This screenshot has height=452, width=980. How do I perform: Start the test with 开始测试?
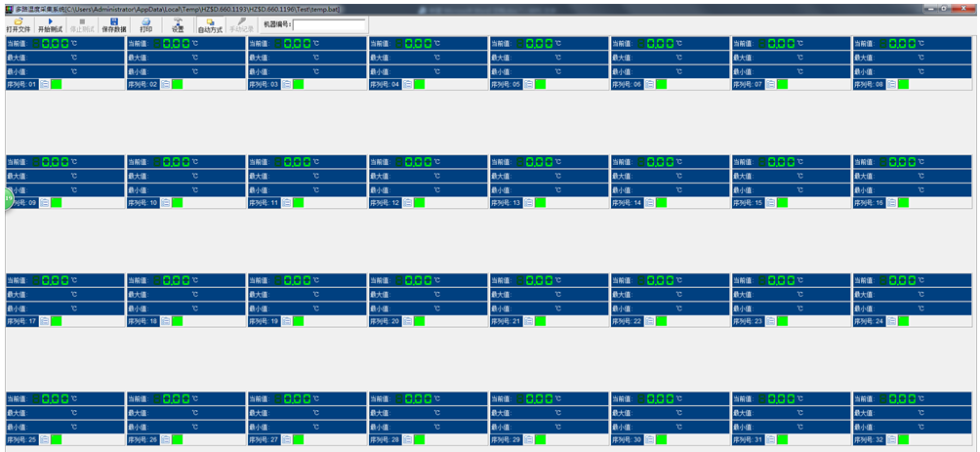pos(50,24)
